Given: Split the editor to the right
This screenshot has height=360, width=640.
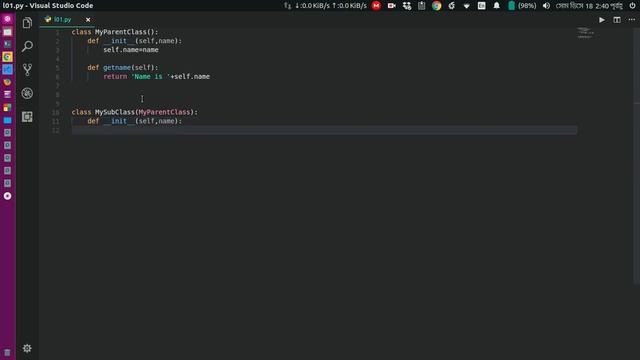Looking at the screenshot, I should [617, 20].
